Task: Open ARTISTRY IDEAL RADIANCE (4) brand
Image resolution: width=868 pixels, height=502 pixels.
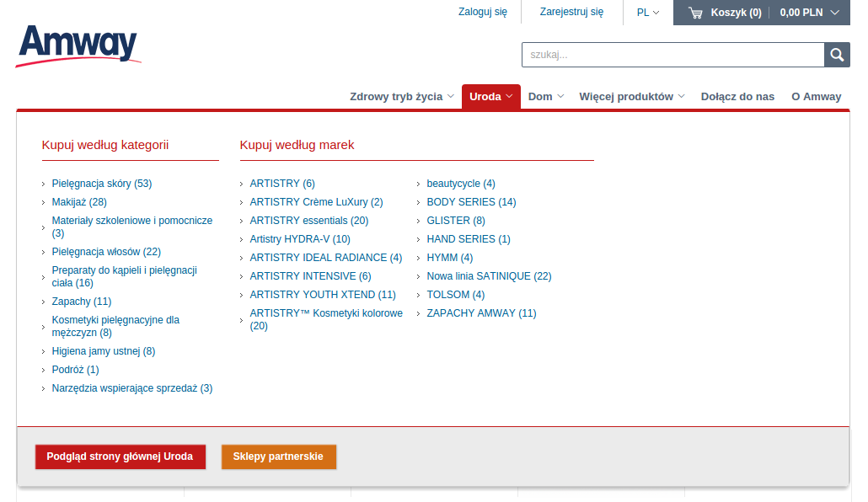Action: pos(326,258)
